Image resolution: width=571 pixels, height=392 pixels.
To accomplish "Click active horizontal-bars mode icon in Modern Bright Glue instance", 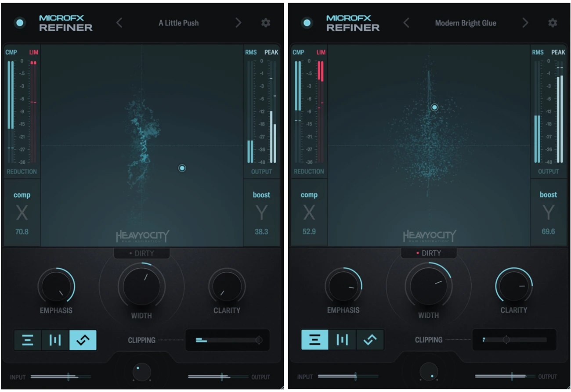I will [315, 340].
